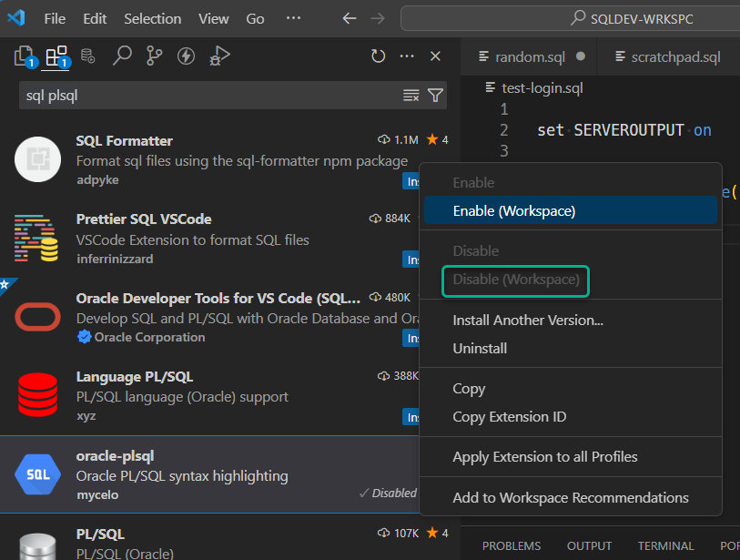Click the Prettier SQL VSCode logo
Viewport: 740px width, 560px height.
tap(36, 238)
